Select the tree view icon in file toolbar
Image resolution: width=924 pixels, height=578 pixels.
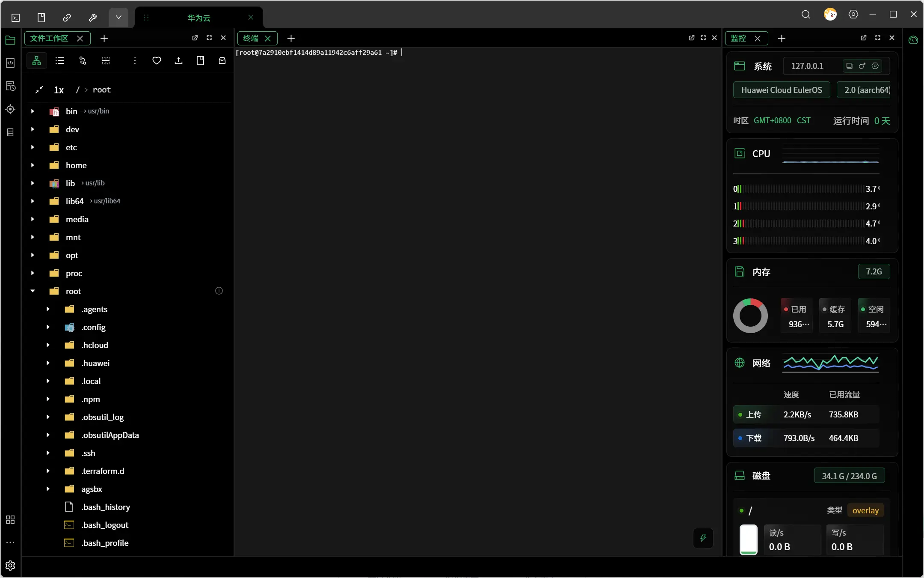coord(37,61)
